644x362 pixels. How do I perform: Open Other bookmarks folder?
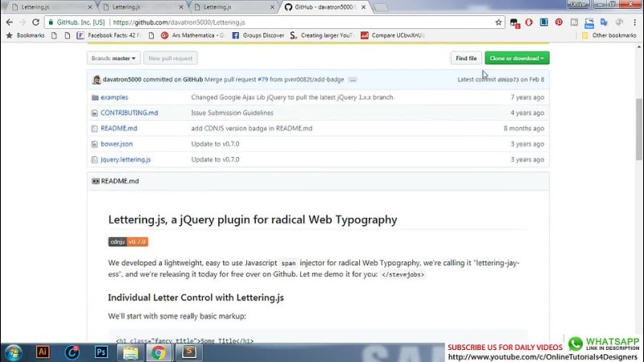tap(609, 35)
